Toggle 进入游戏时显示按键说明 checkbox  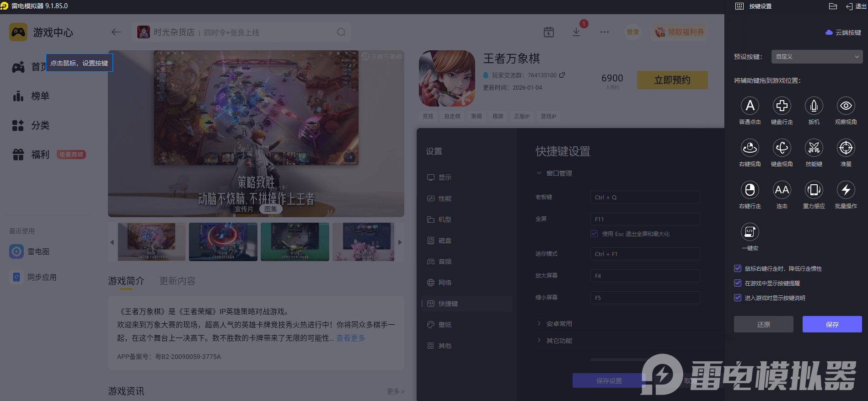[738, 298]
